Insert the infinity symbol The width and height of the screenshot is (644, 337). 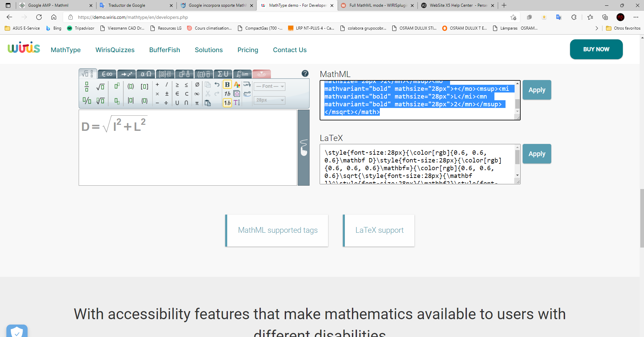point(197,94)
